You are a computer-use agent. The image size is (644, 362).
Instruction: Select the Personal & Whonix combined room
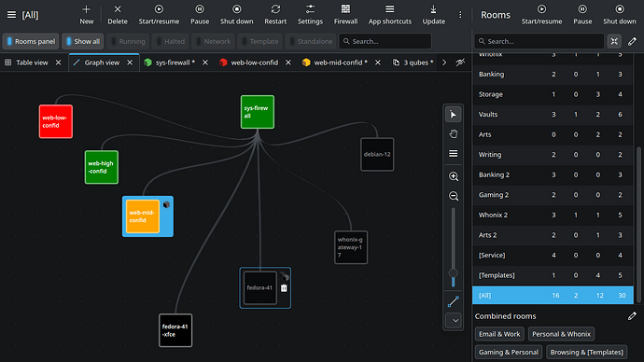point(562,334)
